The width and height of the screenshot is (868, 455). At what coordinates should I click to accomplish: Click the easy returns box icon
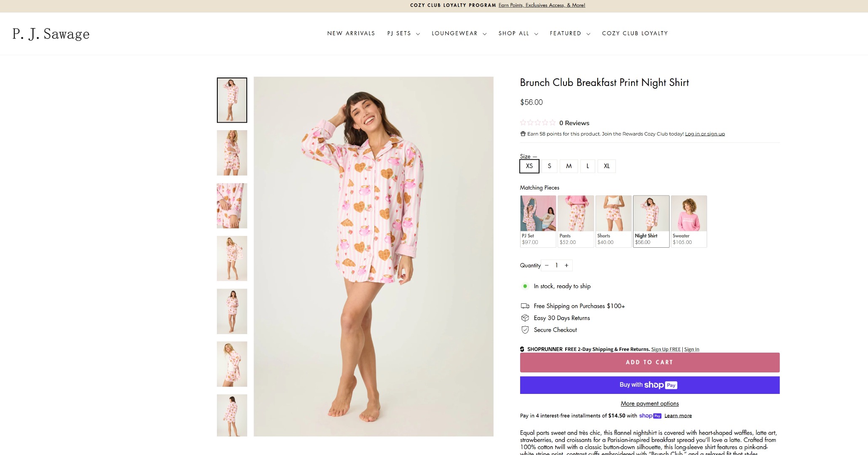click(x=525, y=318)
